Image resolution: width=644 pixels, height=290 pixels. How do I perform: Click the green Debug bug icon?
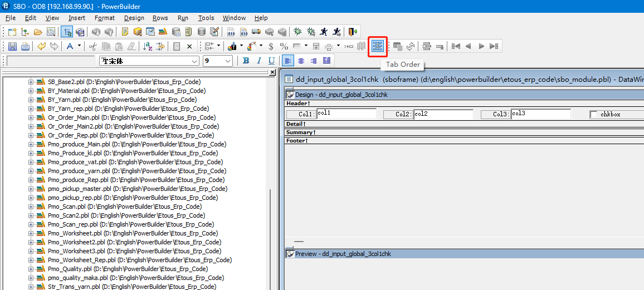pyautogui.click(x=298, y=32)
